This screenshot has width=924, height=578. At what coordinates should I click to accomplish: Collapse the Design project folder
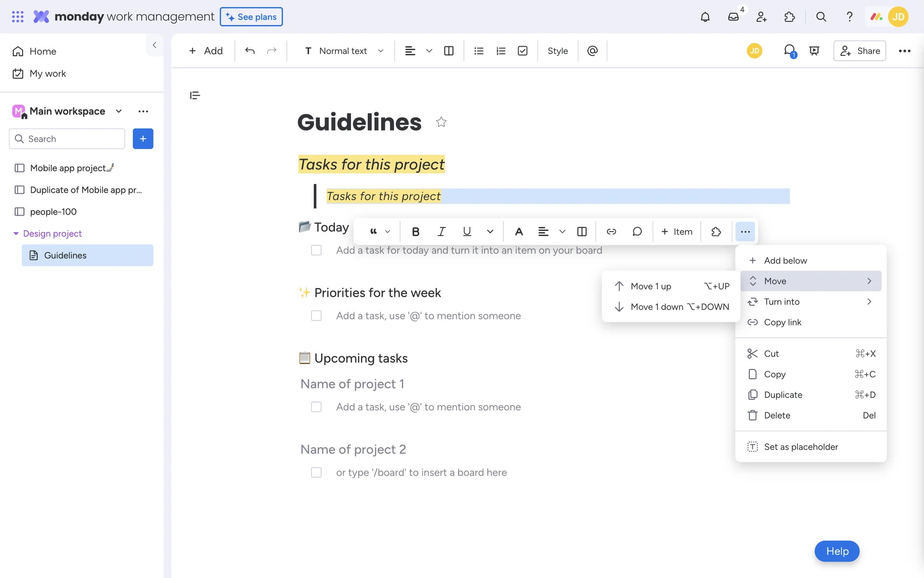click(x=16, y=234)
